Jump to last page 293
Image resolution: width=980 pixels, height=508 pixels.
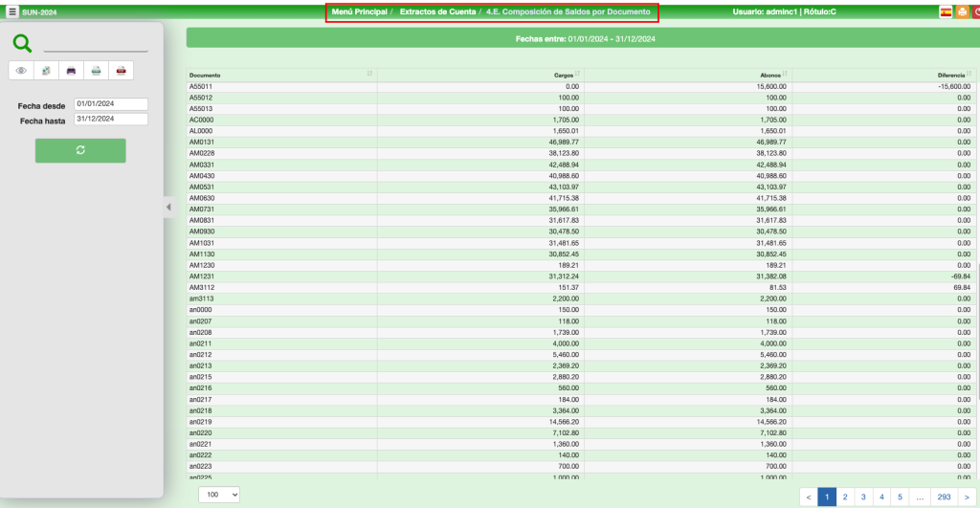(944, 497)
